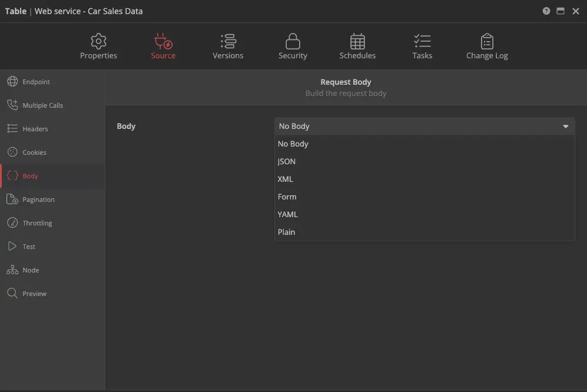587x392 pixels.
Task: Choose XML as the body type
Action: point(286,179)
